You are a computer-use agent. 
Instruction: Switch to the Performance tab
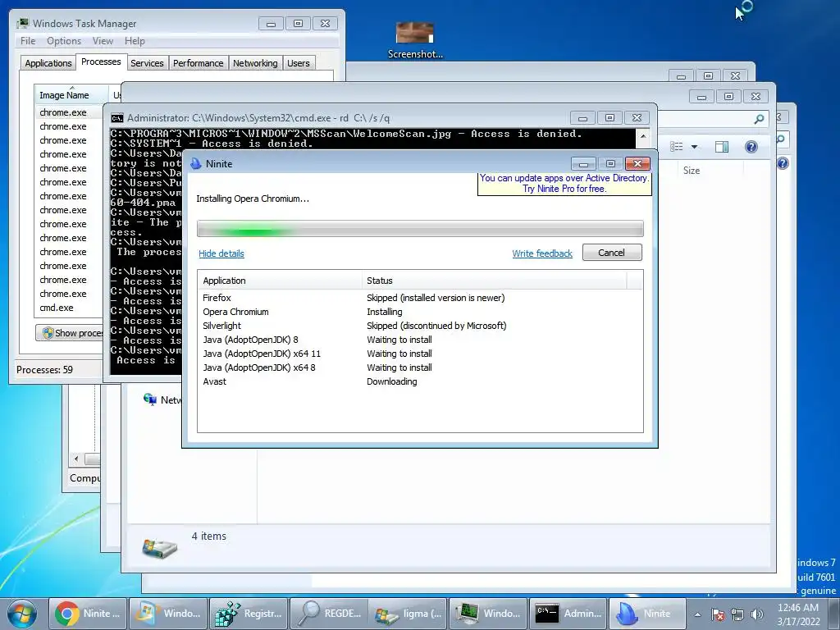199,63
